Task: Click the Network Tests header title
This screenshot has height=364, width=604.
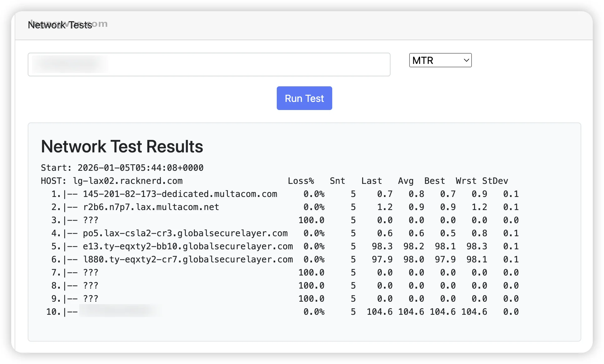Action: (x=60, y=25)
